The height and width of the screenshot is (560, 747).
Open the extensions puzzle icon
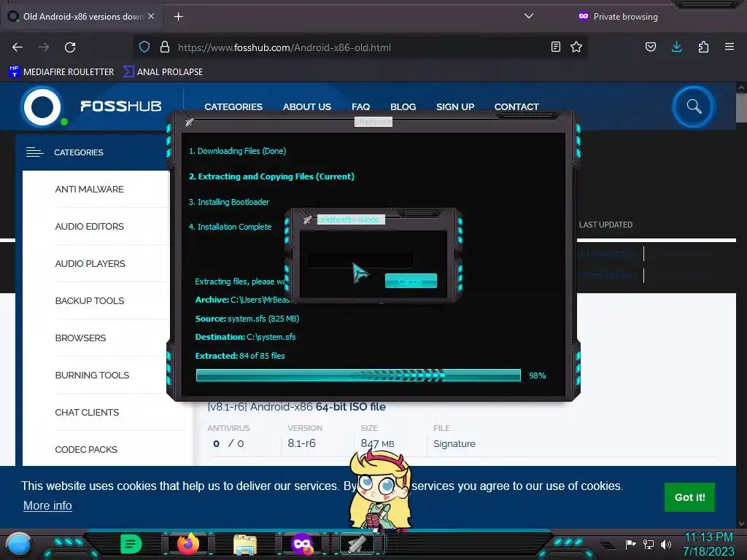click(x=703, y=47)
